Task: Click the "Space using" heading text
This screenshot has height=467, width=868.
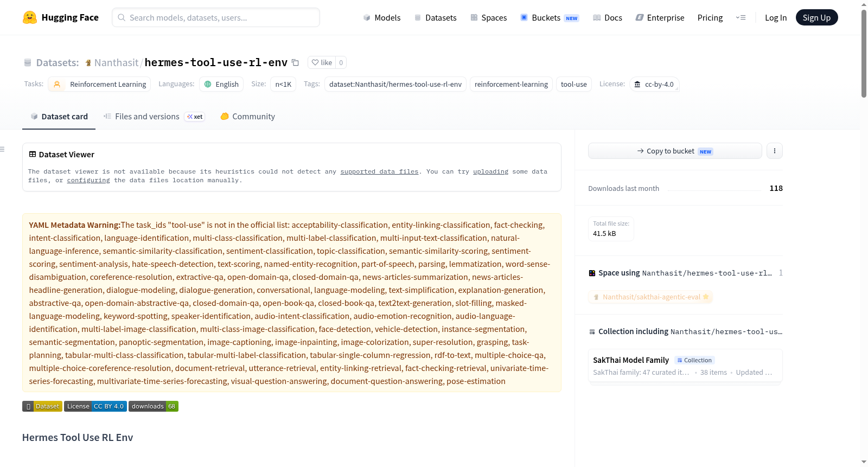Action: pyautogui.click(x=619, y=273)
